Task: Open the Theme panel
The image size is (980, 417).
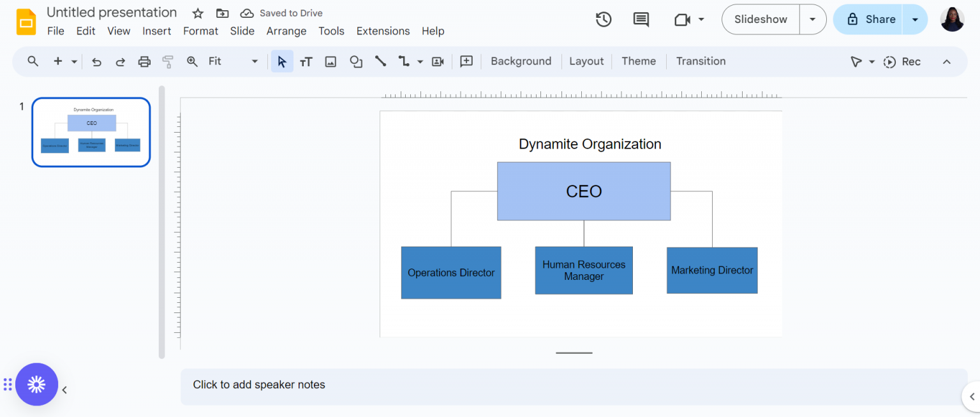Action: [x=639, y=61]
